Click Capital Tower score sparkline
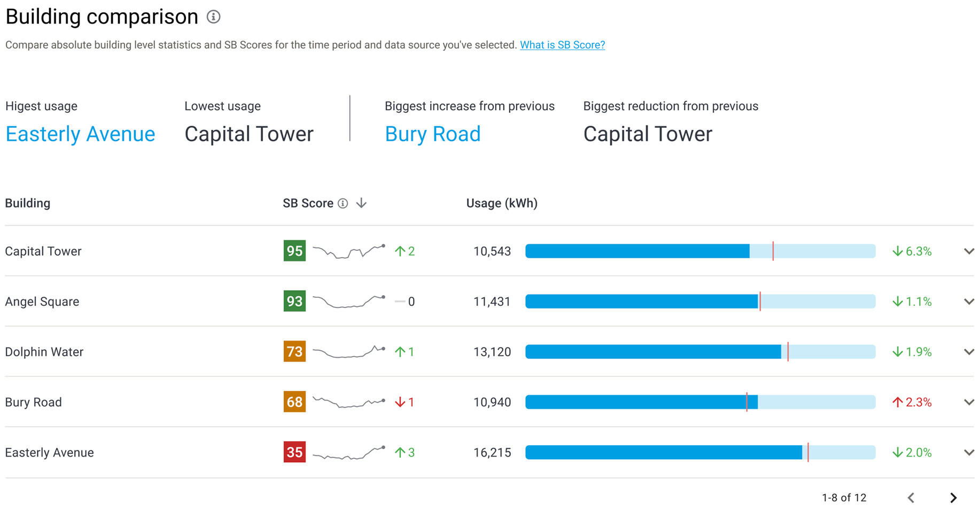 pos(349,251)
